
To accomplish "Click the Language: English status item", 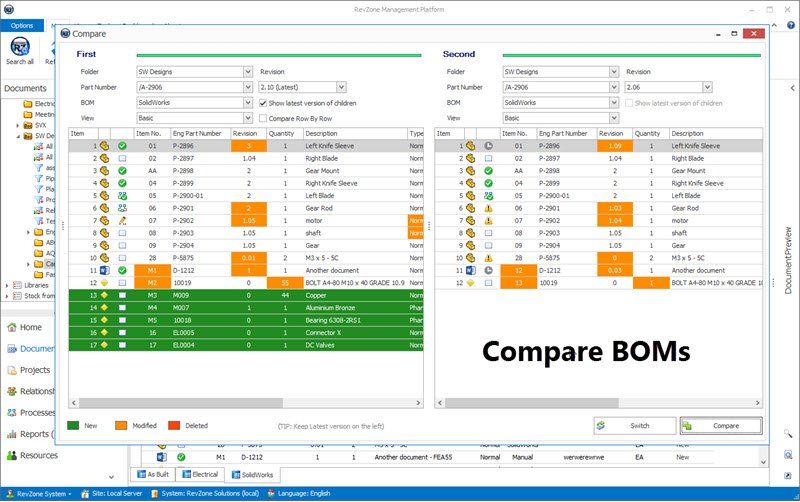I will click(x=299, y=494).
